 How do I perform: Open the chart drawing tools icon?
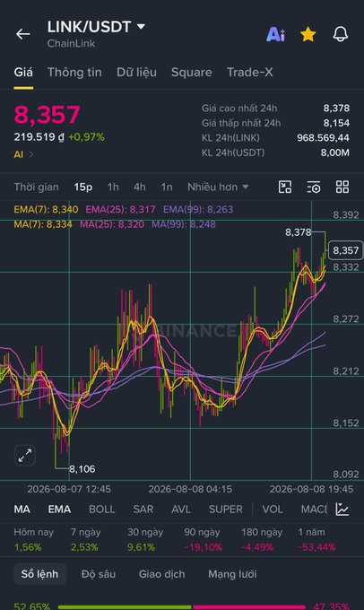(285, 187)
